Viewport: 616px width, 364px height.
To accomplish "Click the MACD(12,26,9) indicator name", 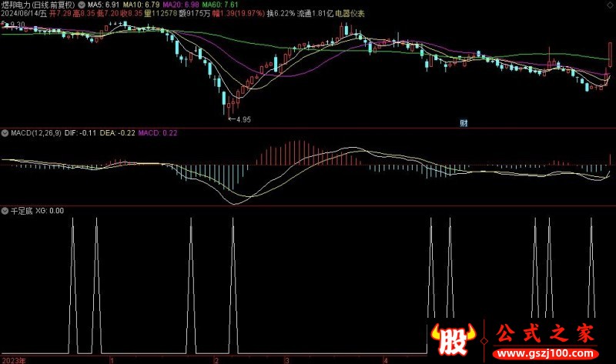I will 35,133.
